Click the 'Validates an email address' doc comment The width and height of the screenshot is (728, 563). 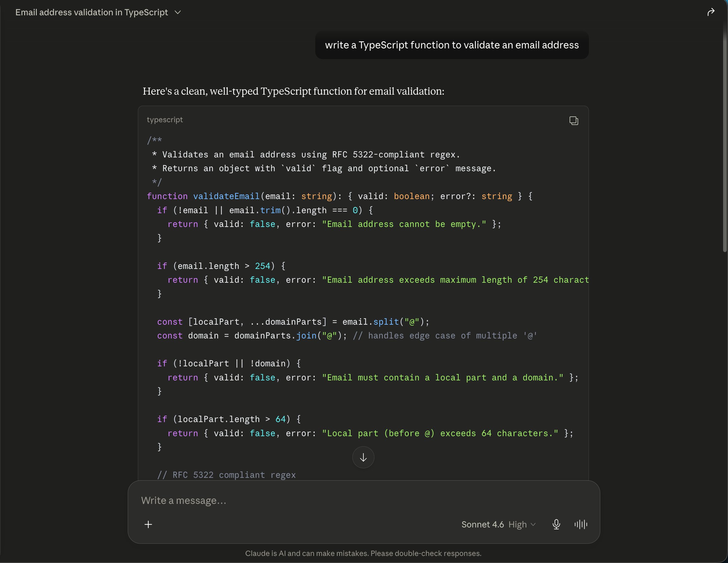(306, 155)
